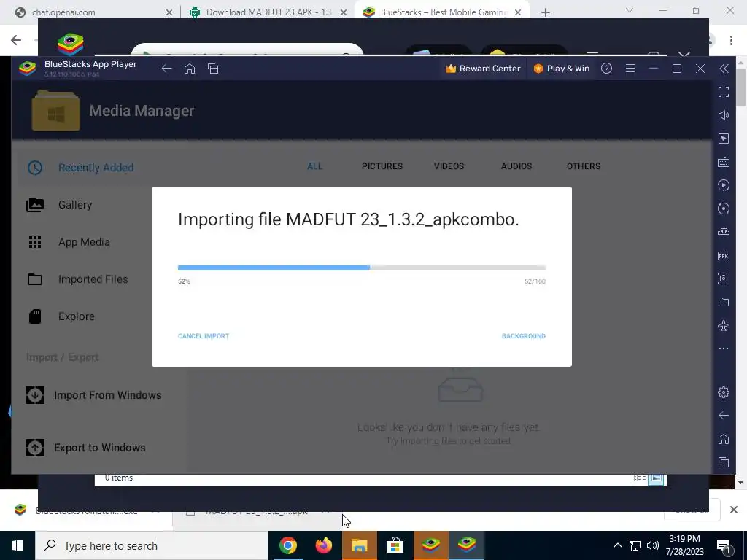The width and height of the screenshot is (747, 560).
Task: Switch to the AUDIOS tab
Action: [516, 166]
